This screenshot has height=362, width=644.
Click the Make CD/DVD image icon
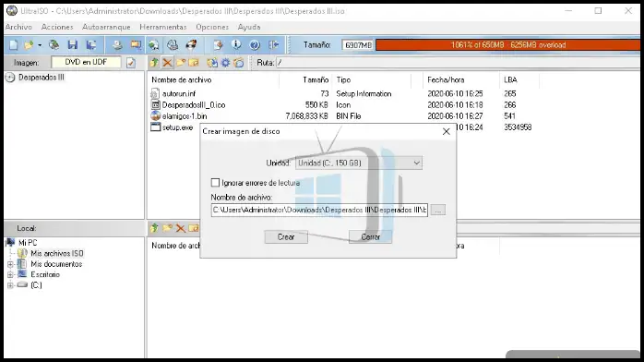[x=117, y=44]
